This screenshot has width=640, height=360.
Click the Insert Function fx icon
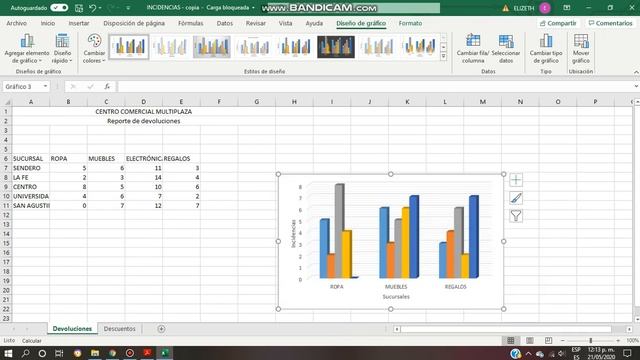point(107,87)
